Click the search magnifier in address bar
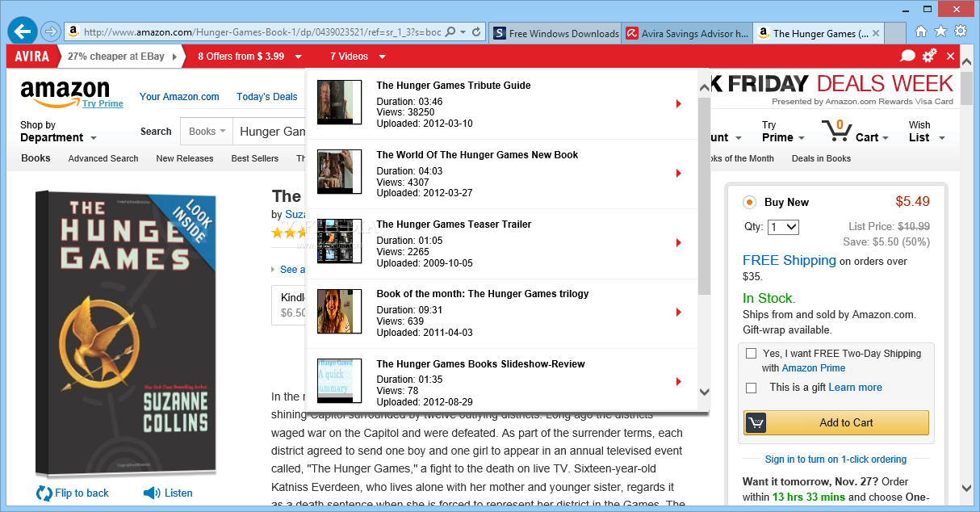The width and height of the screenshot is (980, 512). pyautogui.click(x=450, y=32)
